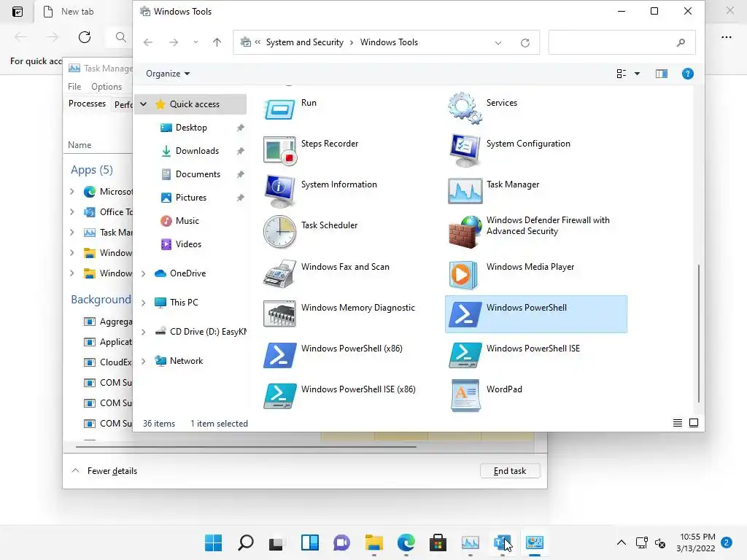Open the Windows Start button
This screenshot has height=560, width=747.
tap(213, 542)
